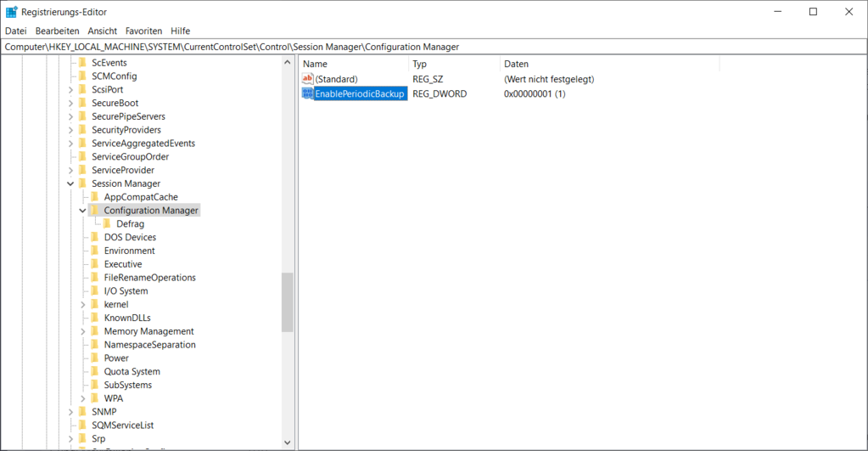
Task: Expand the SNMP key
Action: pos(70,412)
